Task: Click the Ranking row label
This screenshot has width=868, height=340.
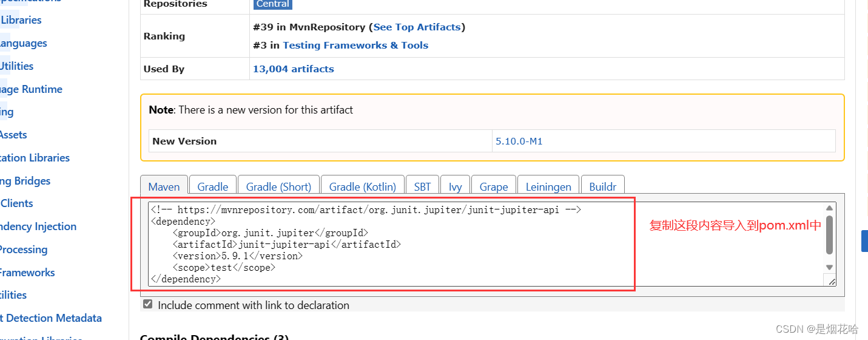Action: click(x=164, y=36)
